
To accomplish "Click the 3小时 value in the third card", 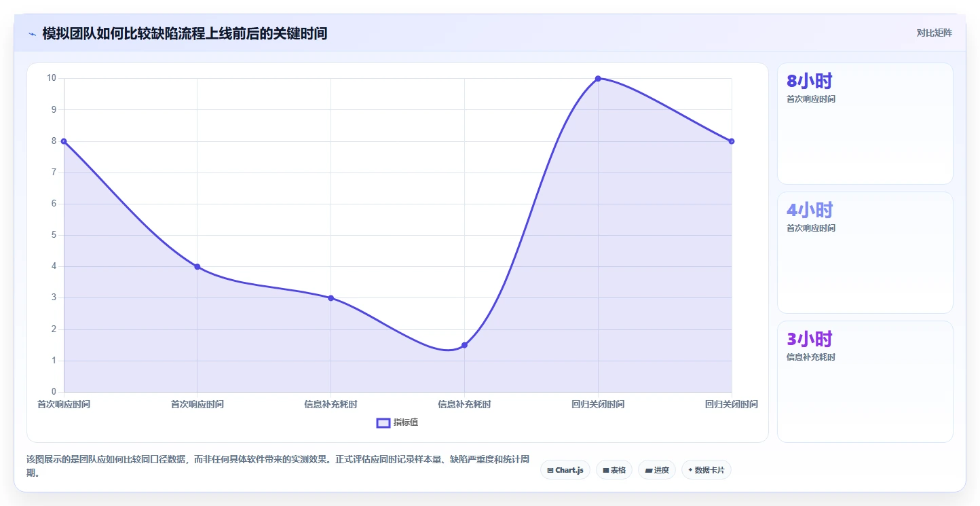I will [x=810, y=339].
